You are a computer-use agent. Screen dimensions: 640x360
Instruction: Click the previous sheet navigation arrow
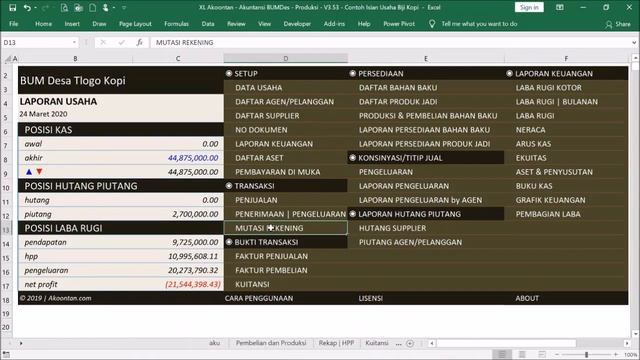(10, 343)
